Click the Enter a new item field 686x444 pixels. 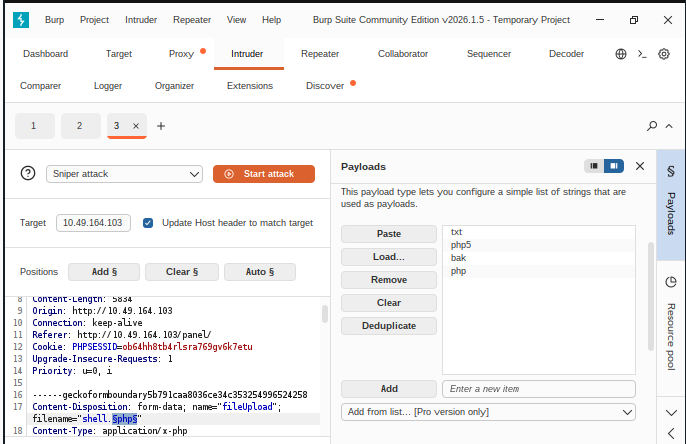pos(539,388)
